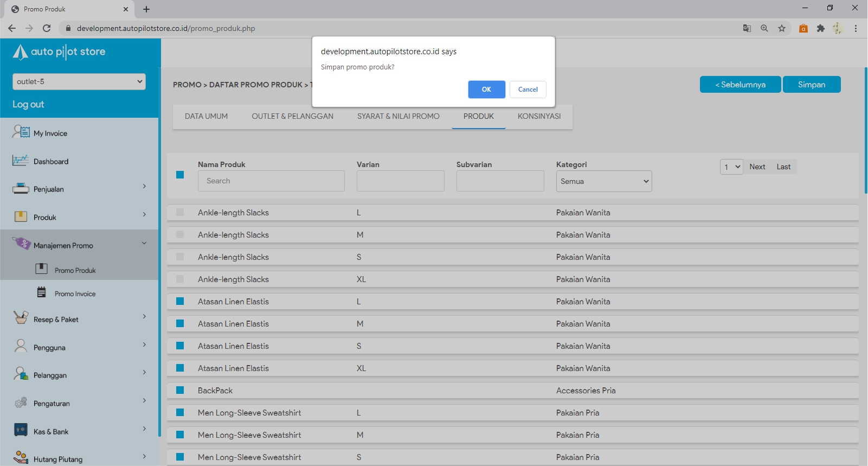Confirm the dialog with OK
The height and width of the screenshot is (466, 868).
[x=486, y=90]
